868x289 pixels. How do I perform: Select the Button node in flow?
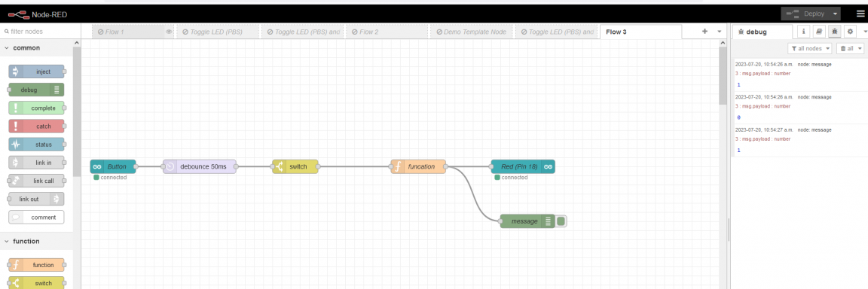coord(113,166)
